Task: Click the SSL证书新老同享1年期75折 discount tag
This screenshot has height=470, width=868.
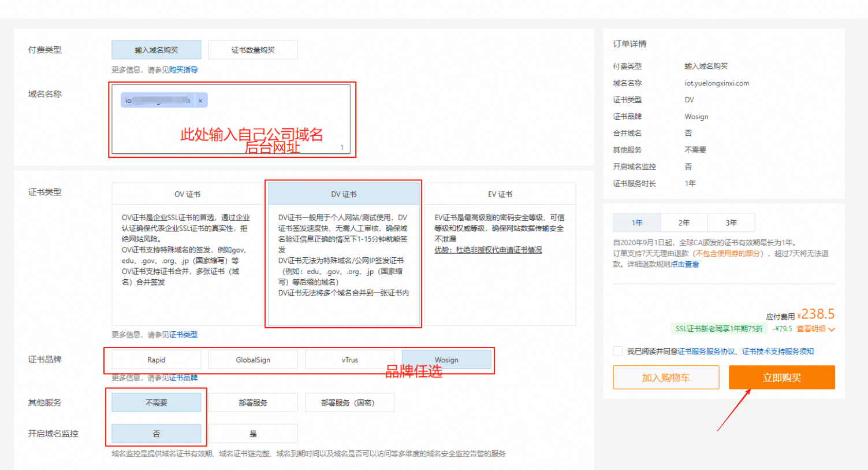Action: pyautogui.click(x=719, y=329)
